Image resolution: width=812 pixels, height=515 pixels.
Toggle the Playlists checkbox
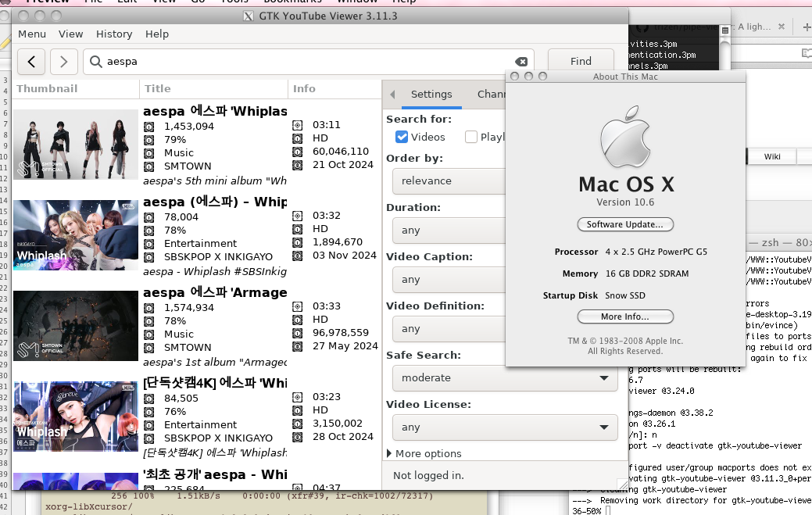click(x=470, y=138)
